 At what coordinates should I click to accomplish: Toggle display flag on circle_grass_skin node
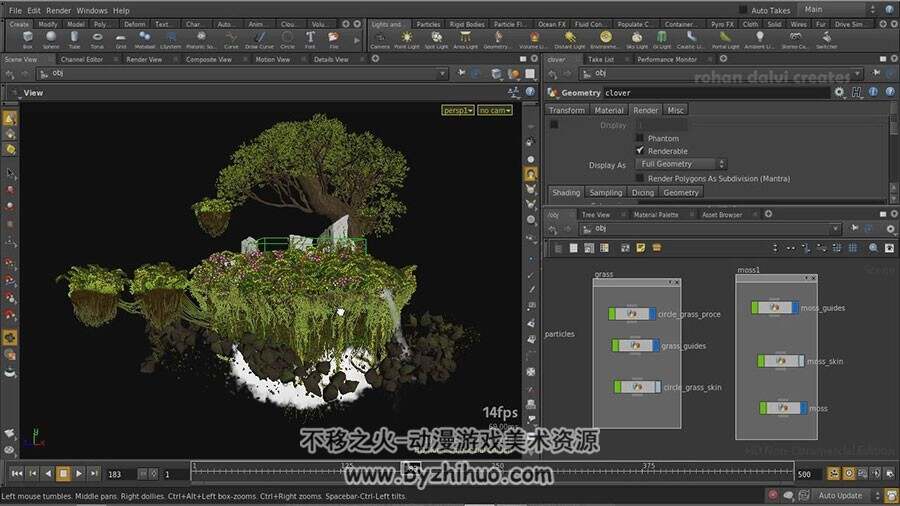pyautogui.click(x=658, y=387)
